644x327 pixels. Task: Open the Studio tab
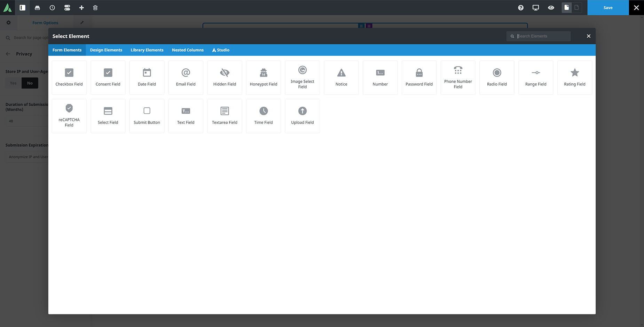click(221, 50)
